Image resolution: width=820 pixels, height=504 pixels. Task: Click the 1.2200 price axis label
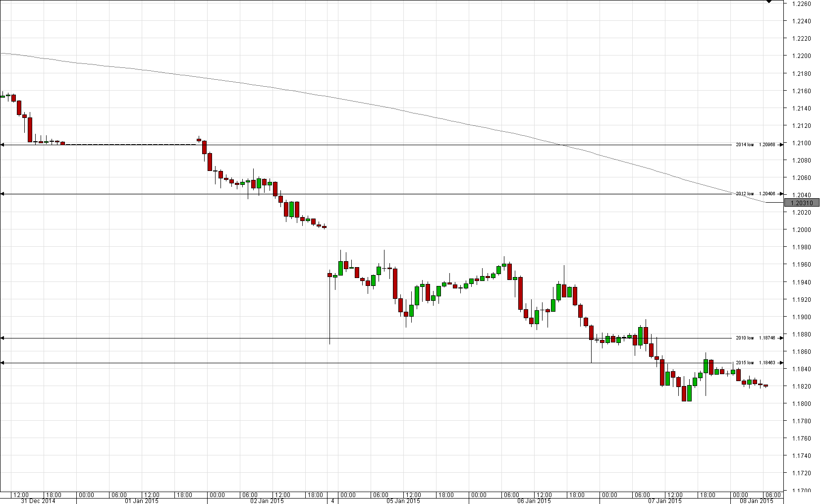tap(801, 56)
